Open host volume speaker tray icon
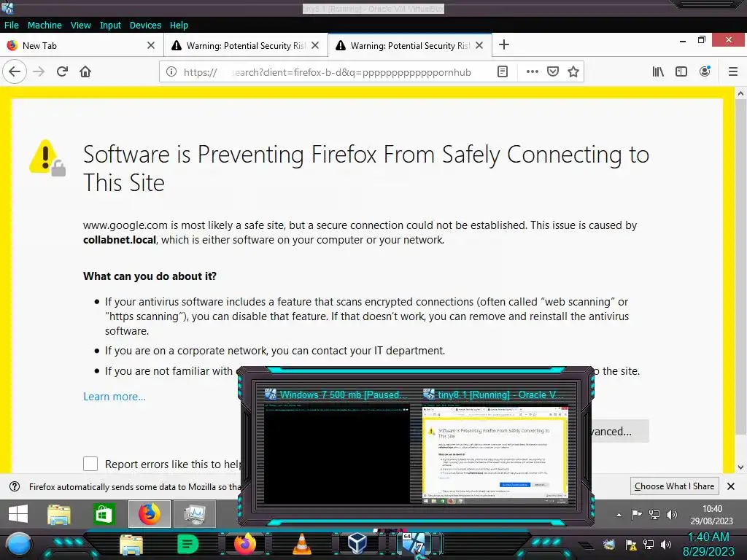 tap(665, 544)
